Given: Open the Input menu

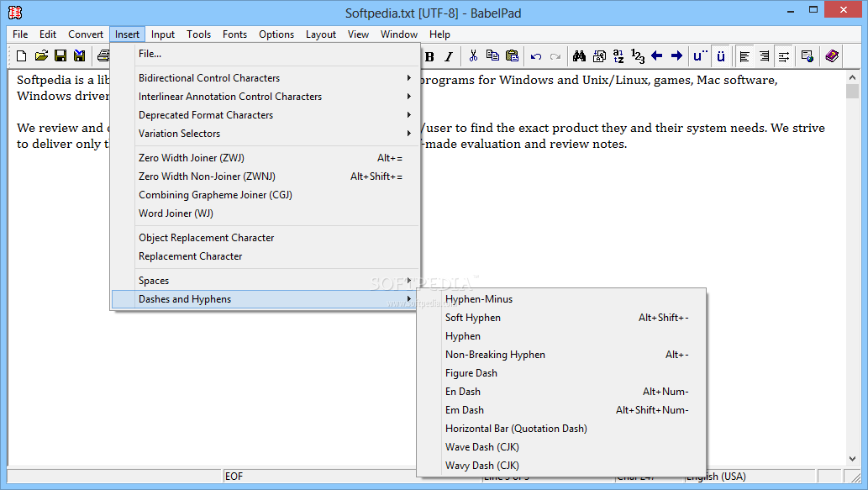Looking at the screenshot, I should [163, 34].
